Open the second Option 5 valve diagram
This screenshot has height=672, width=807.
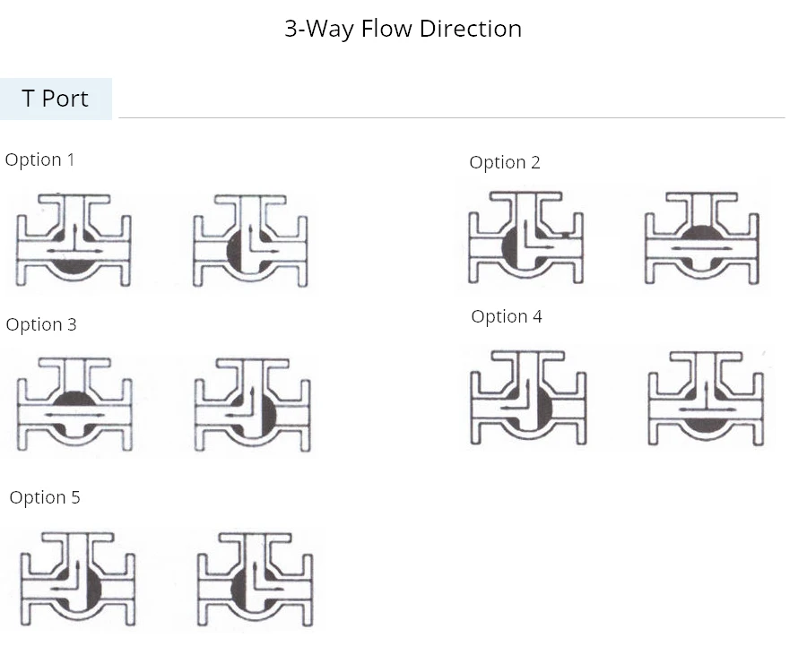click(256, 580)
